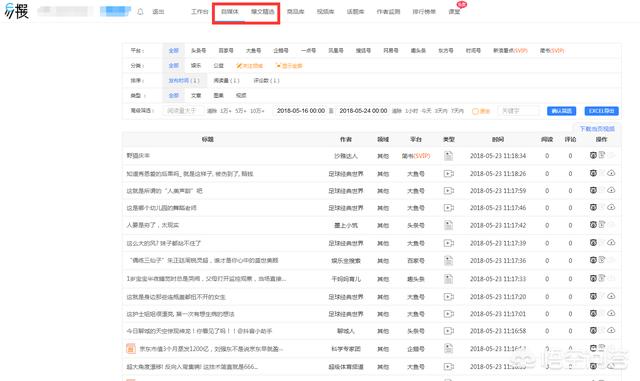Select 图集 content type filter

coord(218,95)
